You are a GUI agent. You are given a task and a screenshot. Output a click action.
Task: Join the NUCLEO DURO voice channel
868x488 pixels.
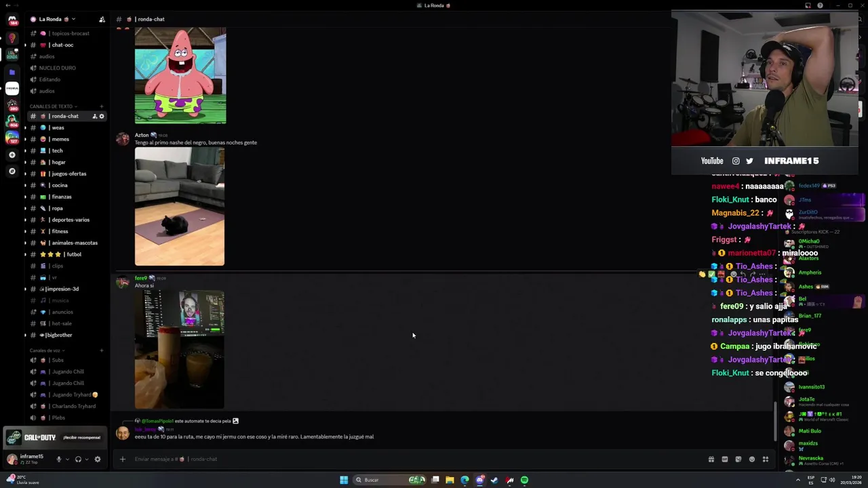point(67,68)
